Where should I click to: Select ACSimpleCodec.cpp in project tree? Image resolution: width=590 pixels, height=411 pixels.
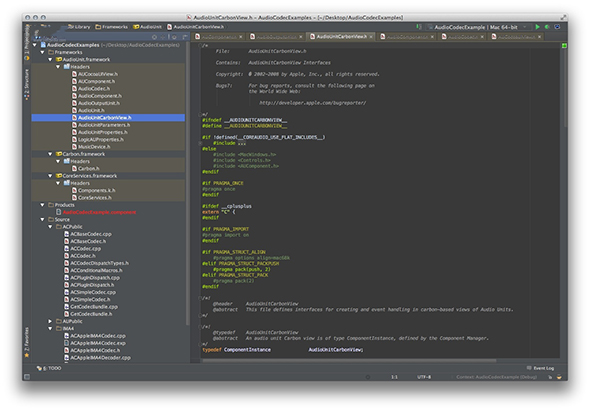coord(93,292)
